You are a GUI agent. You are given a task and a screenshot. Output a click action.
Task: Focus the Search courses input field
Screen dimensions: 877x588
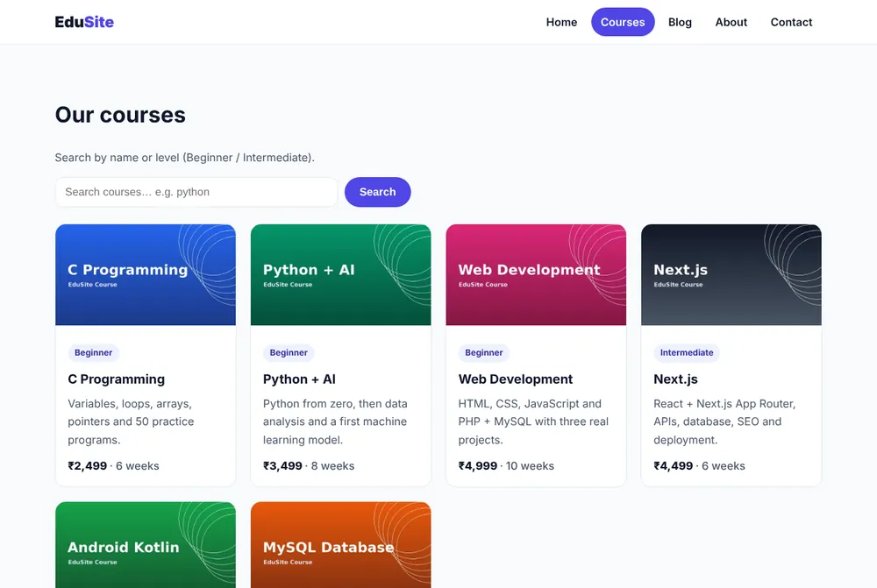coord(196,192)
